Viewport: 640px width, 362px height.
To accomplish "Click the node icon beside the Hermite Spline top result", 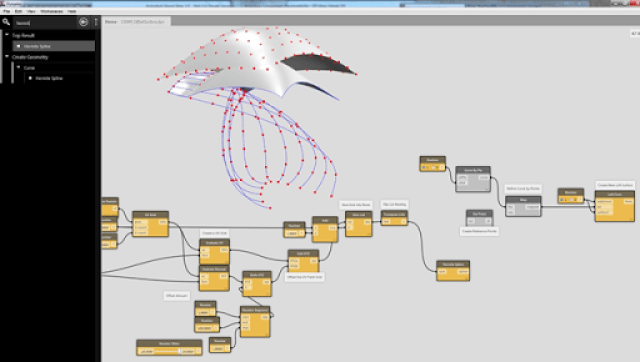I will click(18, 46).
